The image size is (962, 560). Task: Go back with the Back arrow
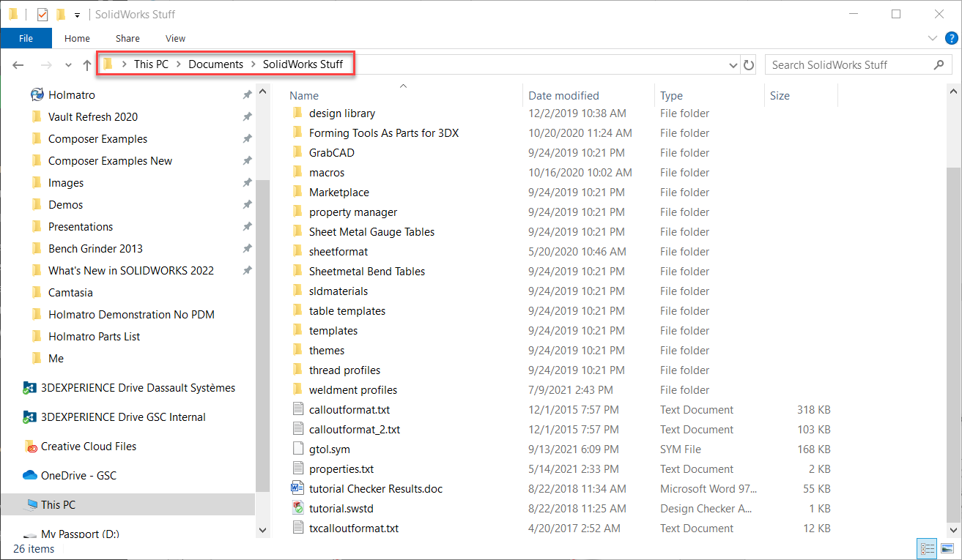19,65
